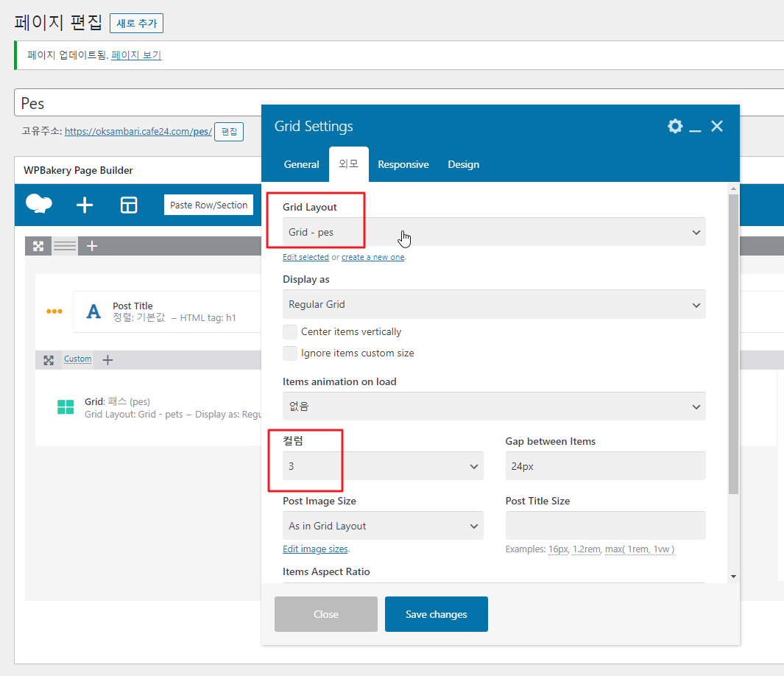784x676 pixels.
Task: Open the Grid Layout dropdown
Action: [494, 232]
